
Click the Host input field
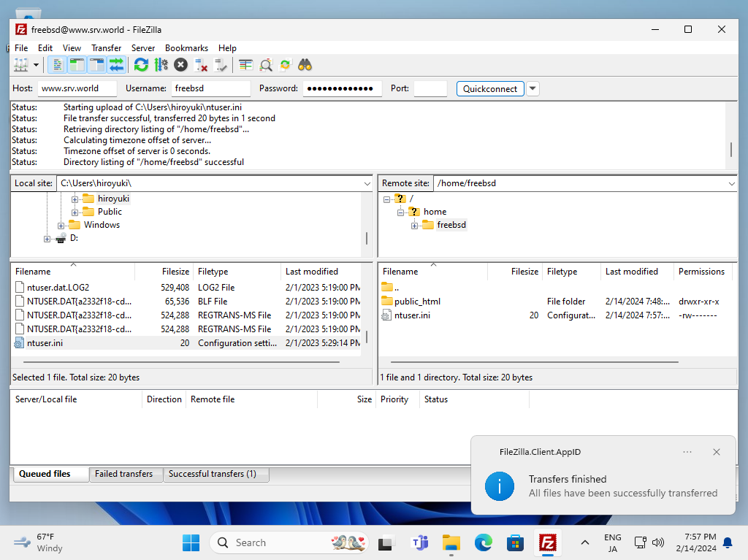77,88
